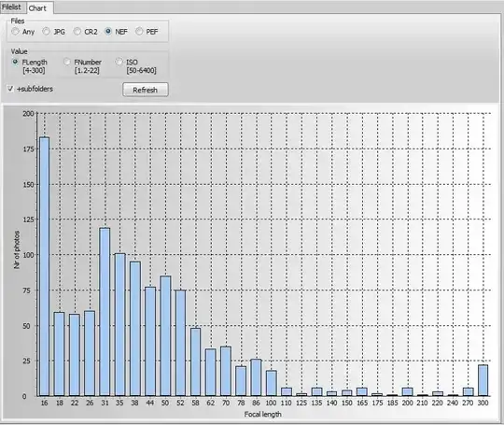Click the bar for 35 focal length
The height and width of the screenshot is (425, 504).
point(119,325)
